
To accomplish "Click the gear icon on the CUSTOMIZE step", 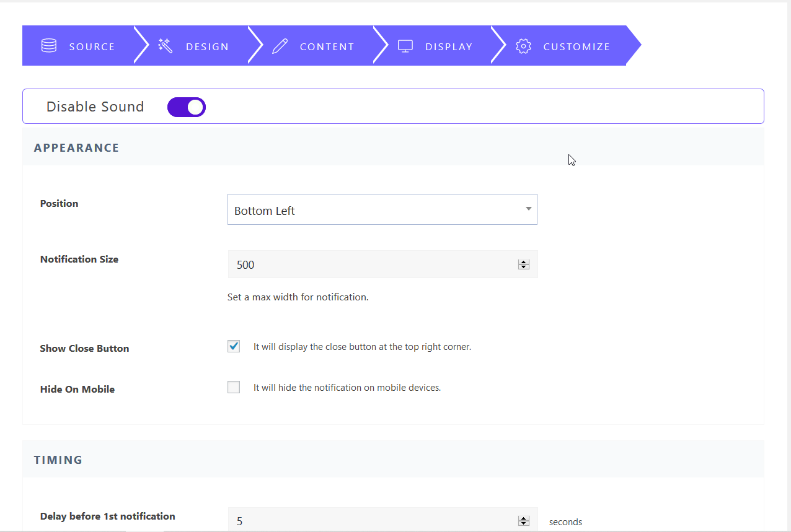I will pos(523,46).
